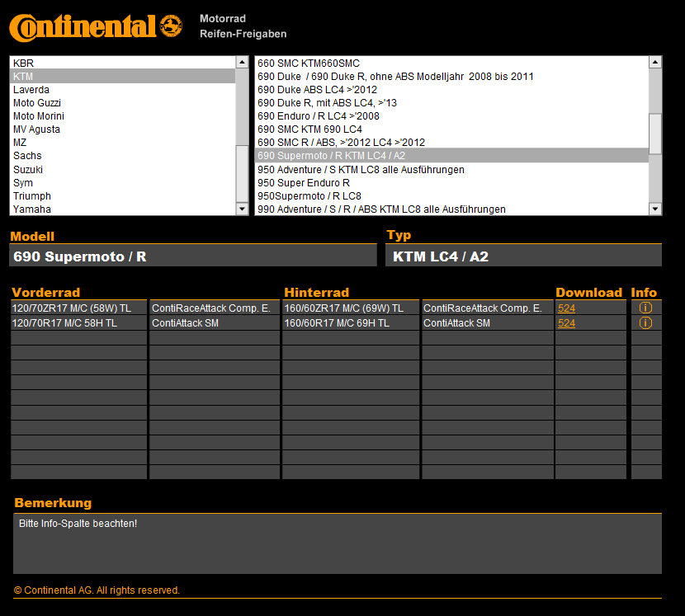Select Yamaha manufacturer
685x616 pixels.
122,209
